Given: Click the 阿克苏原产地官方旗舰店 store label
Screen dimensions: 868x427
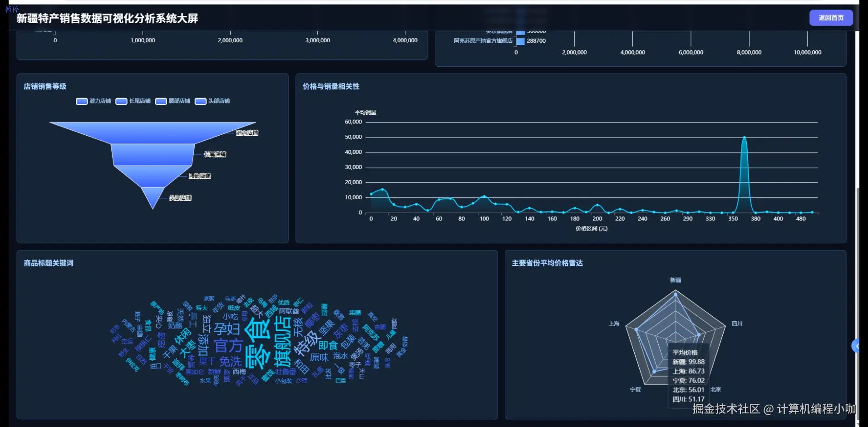Looking at the screenshot, I should [x=483, y=41].
